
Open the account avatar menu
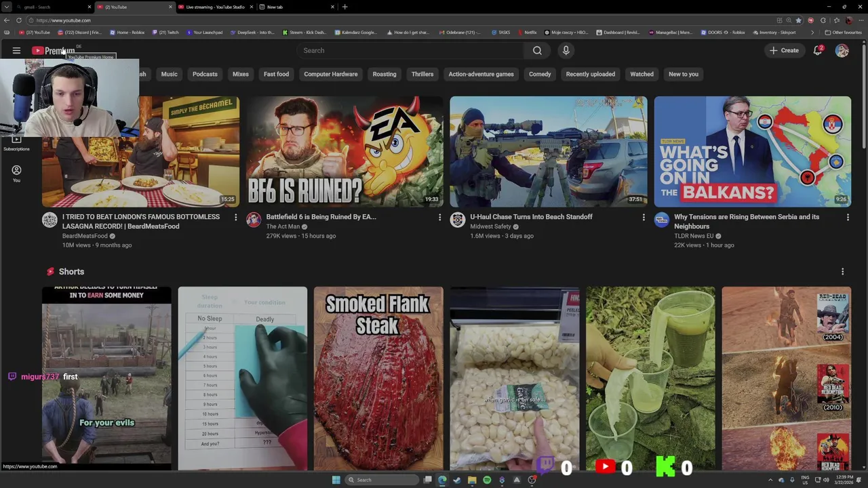842,50
